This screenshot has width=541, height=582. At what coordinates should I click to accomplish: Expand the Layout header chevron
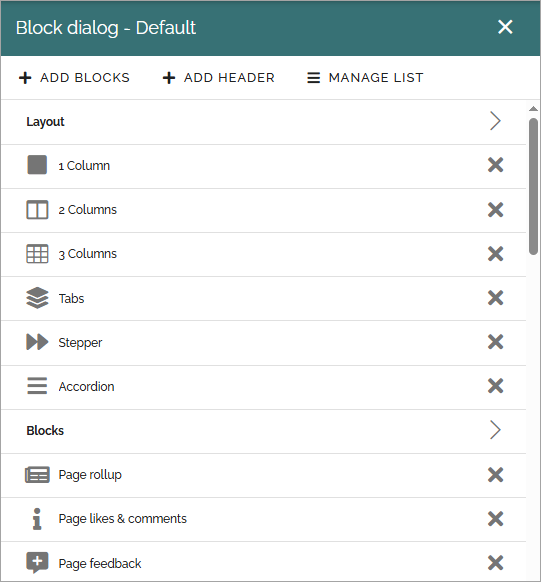pos(495,121)
